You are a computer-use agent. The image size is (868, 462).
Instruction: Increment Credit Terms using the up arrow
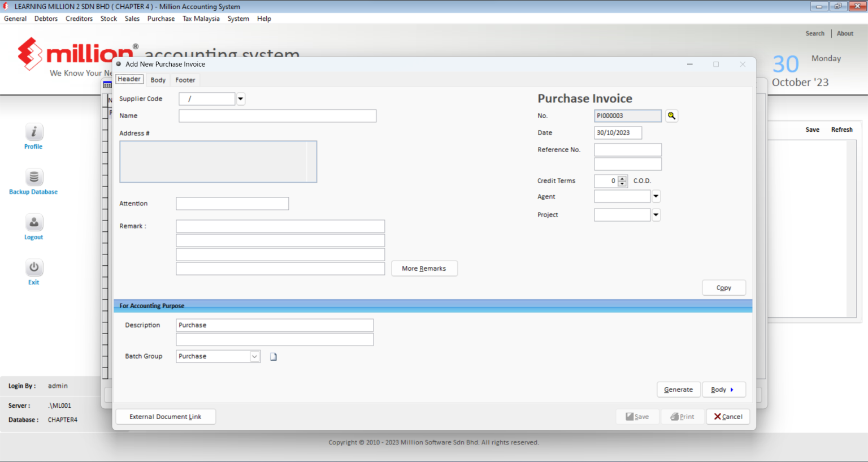(x=622, y=178)
